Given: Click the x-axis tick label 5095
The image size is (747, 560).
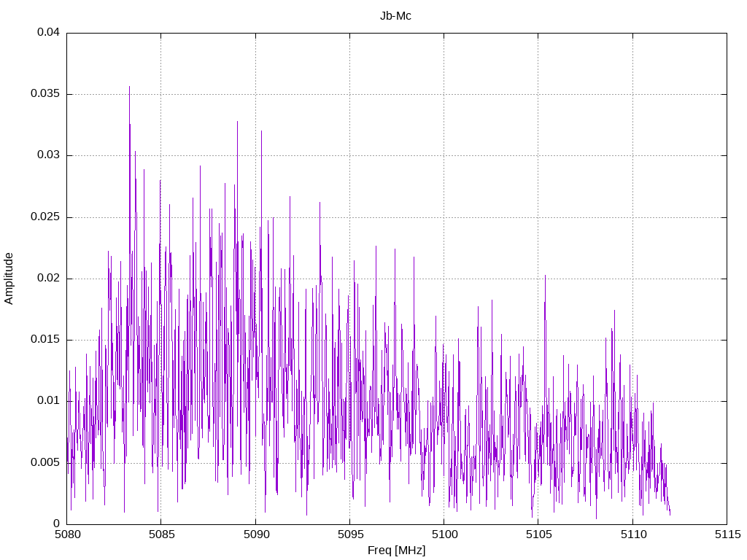Looking at the screenshot, I should tap(350, 534).
